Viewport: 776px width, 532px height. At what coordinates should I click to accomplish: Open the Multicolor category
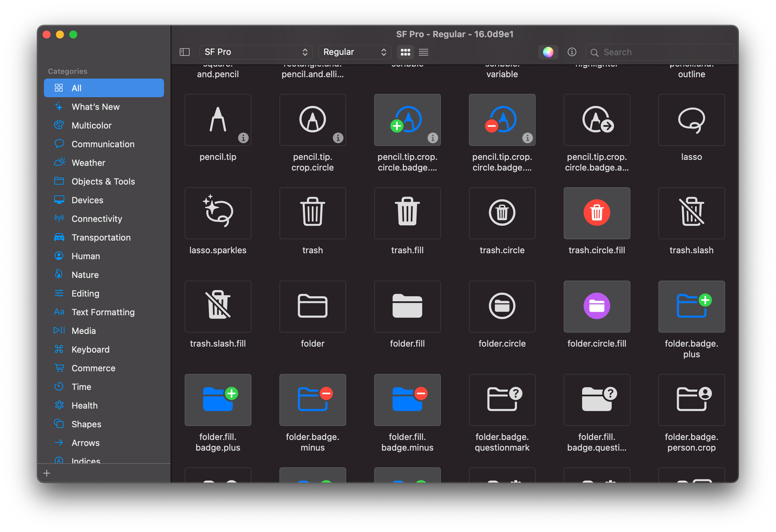pos(104,125)
